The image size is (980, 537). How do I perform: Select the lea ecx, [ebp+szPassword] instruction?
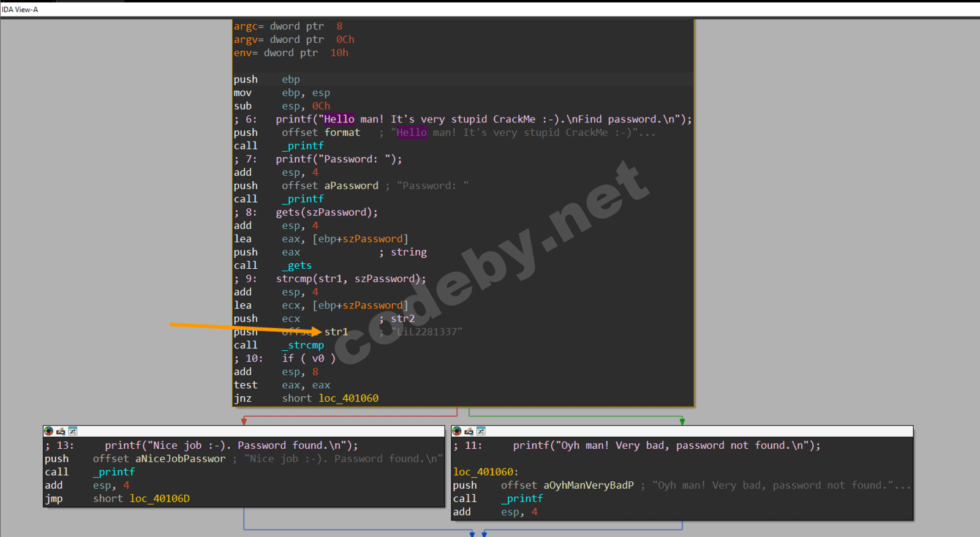click(321, 306)
